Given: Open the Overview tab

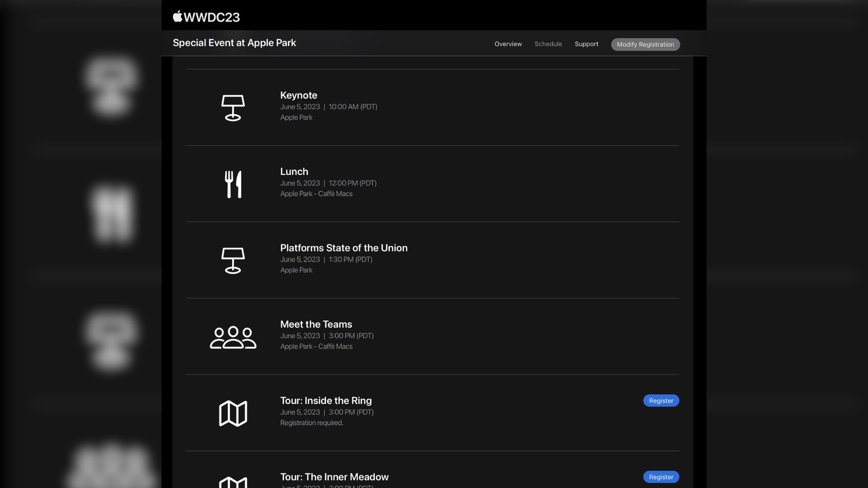Looking at the screenshot, I should coord(508,44).
